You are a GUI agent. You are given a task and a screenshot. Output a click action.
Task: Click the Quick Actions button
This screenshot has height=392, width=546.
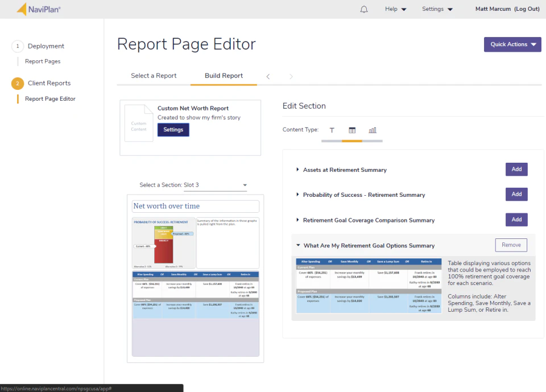tap(512, 44)
